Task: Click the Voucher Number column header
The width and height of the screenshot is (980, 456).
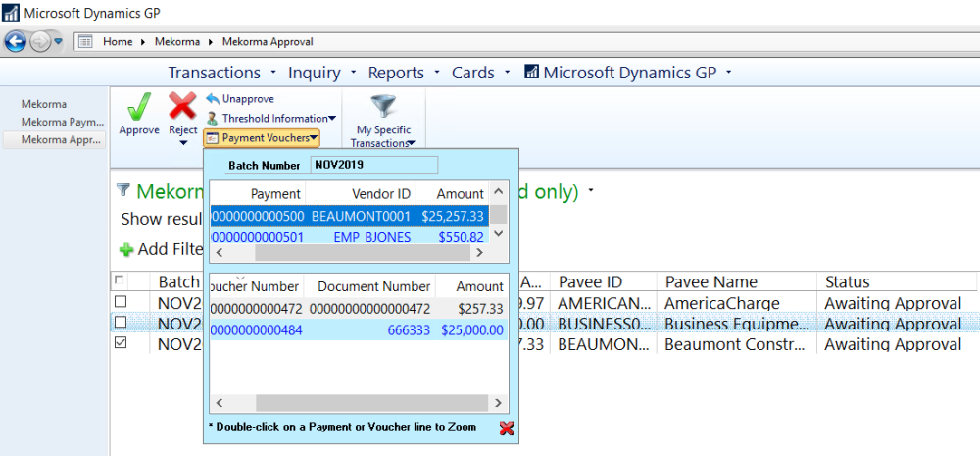Action: [x=257, y=286]
